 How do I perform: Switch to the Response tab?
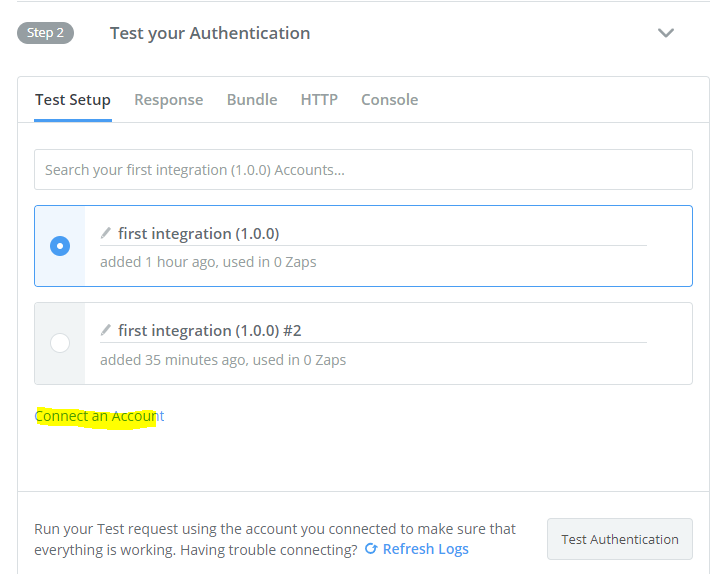169,100
